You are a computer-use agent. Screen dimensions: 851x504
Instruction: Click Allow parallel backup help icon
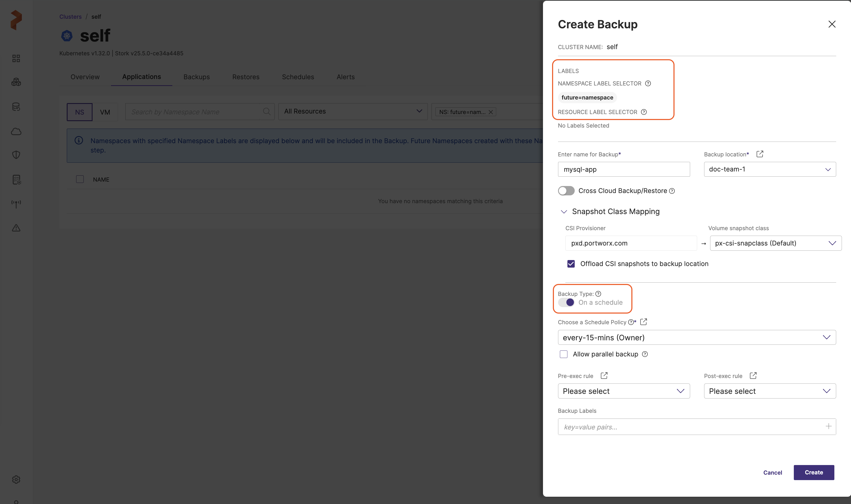pos(645,354)
